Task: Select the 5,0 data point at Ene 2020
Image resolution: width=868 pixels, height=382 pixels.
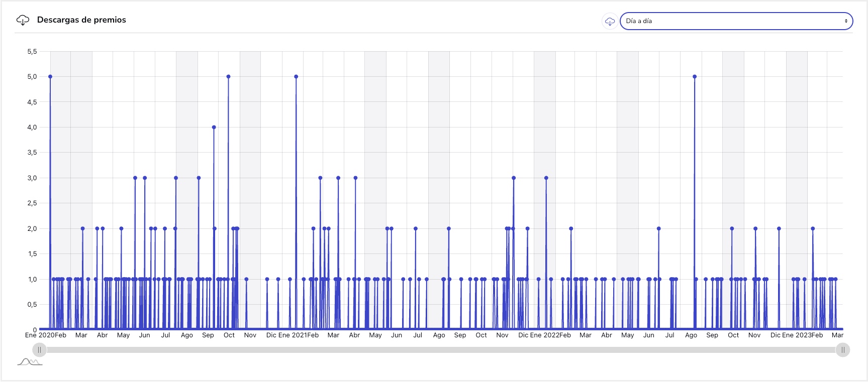Action: [50, 77]
